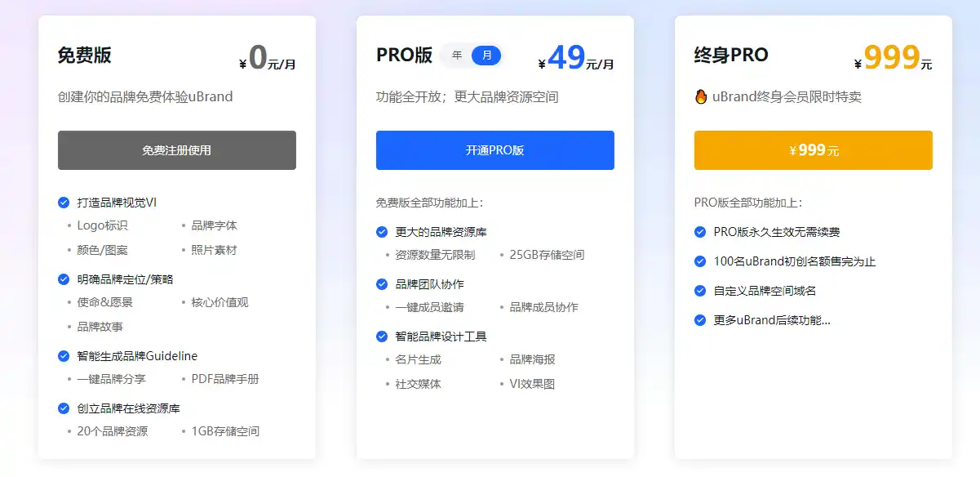Click the 品牌海报 feature item

click(x=533, y=359)
